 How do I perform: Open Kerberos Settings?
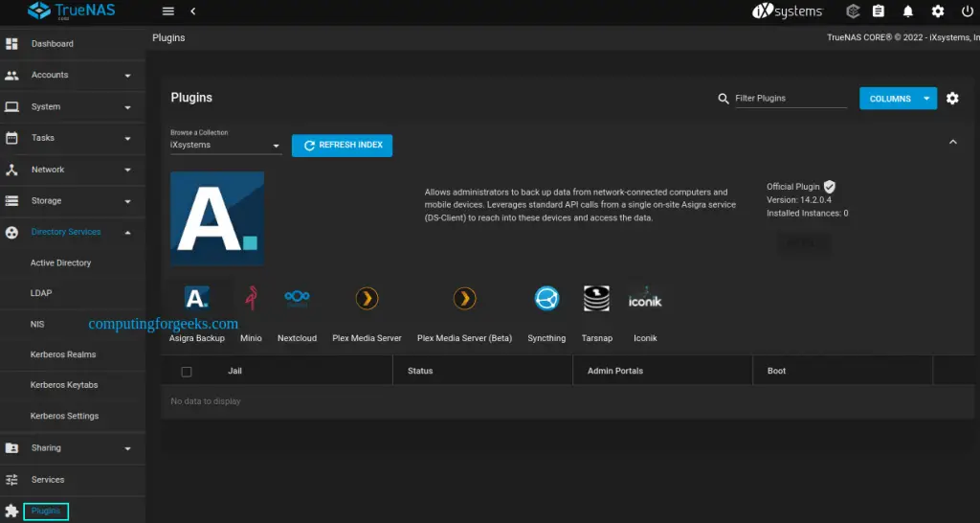(64, 416)
